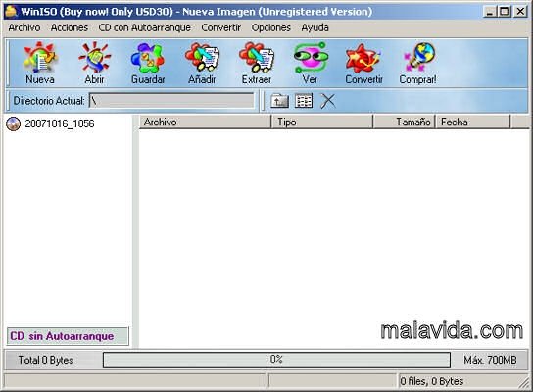
Task: Switch the file list view icon
Action: (x=304, y=101)
